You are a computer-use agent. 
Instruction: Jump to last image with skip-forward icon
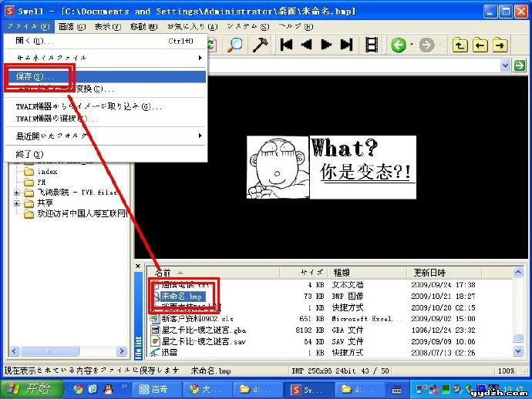(x=345, y=45)
